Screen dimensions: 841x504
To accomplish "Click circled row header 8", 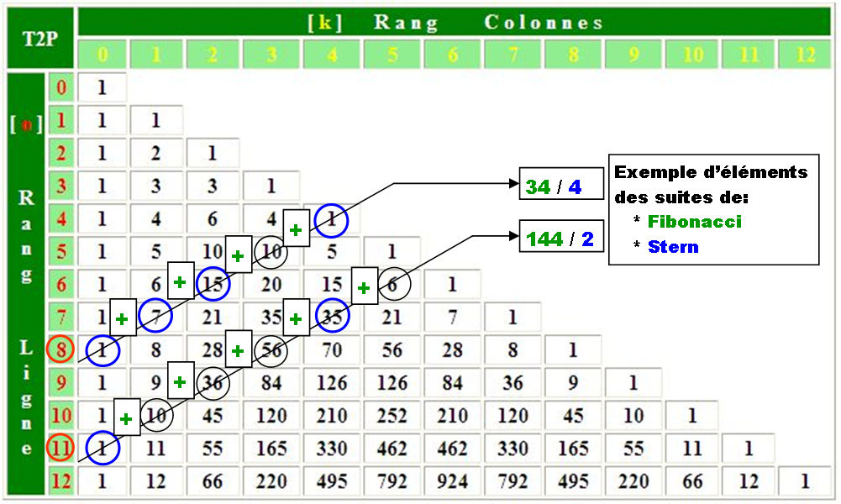I will tap(61, 349).
